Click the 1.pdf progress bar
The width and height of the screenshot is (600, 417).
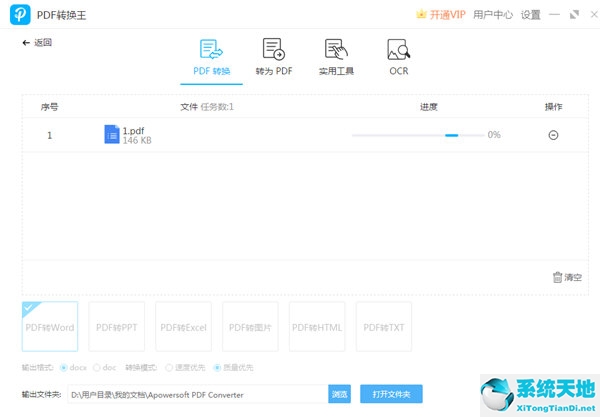point(418,135)
